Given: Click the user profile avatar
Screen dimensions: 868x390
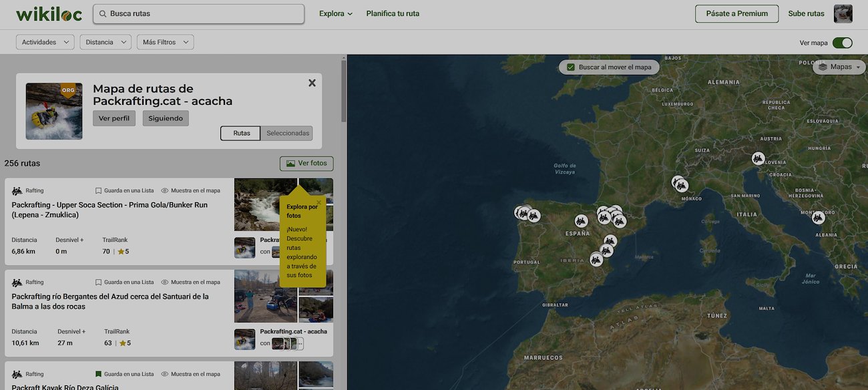Looking at the screenshot, I should coord(843,14).
